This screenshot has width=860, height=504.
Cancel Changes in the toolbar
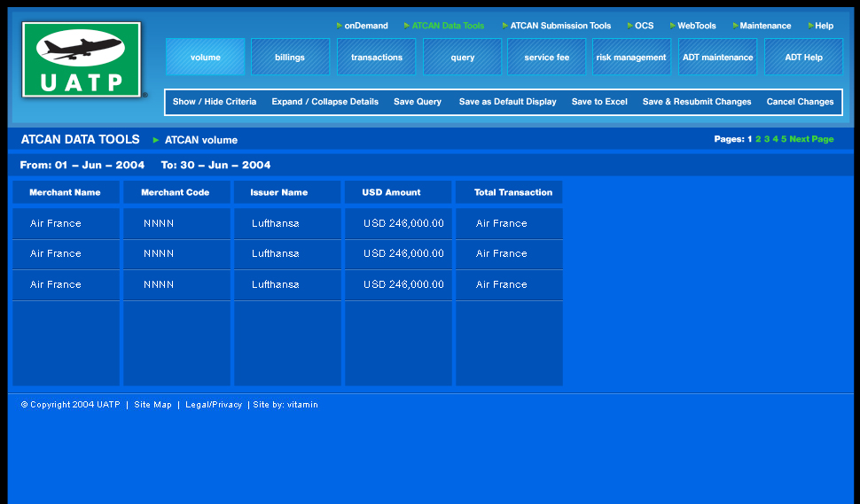[800, 102]
